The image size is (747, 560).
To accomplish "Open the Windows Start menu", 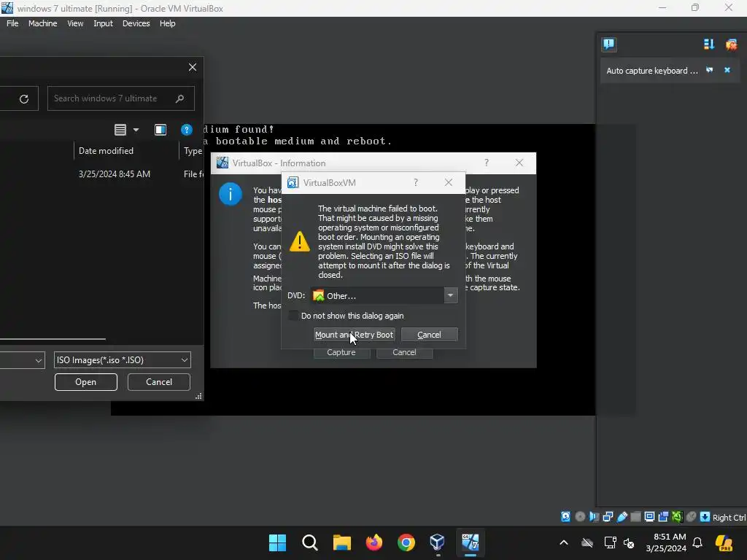I will click(277, 542).
